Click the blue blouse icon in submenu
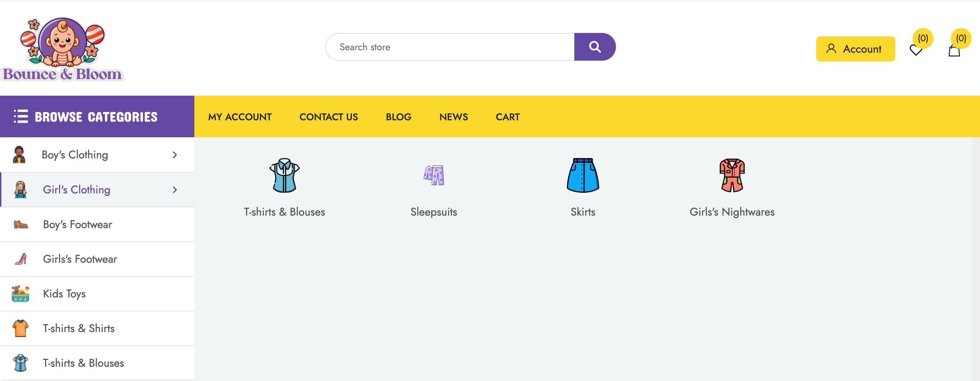This screenshot has height=381, width=980. [285, 175]
